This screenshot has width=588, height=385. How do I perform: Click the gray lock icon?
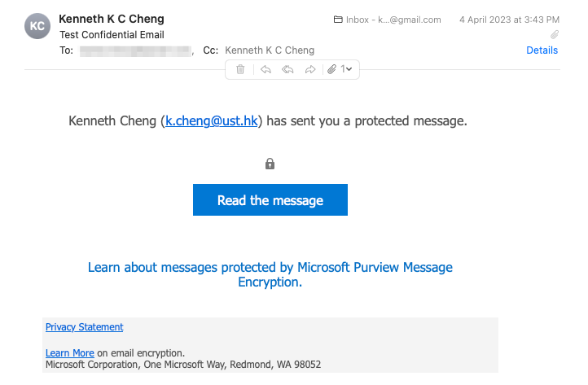click(x=270, y=164)
